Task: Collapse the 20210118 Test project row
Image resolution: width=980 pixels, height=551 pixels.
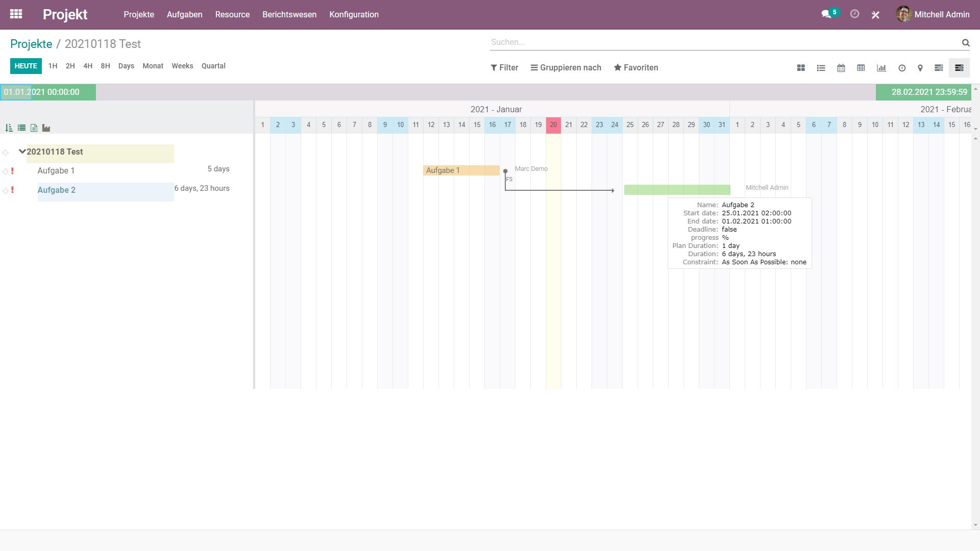Action: 22,152
